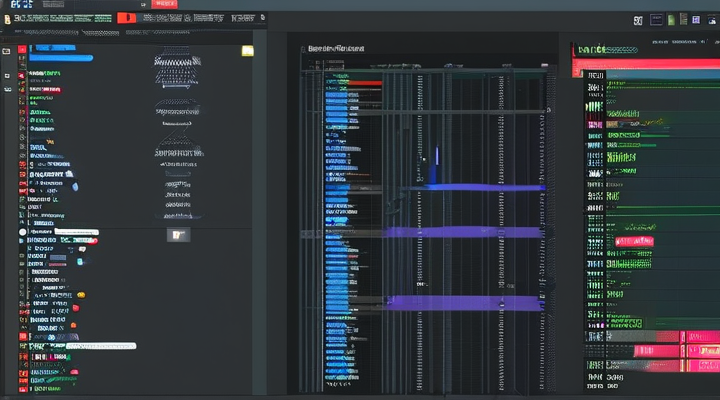Click the leftmost white icon in top-right toolbar group

tap(638, 19)
